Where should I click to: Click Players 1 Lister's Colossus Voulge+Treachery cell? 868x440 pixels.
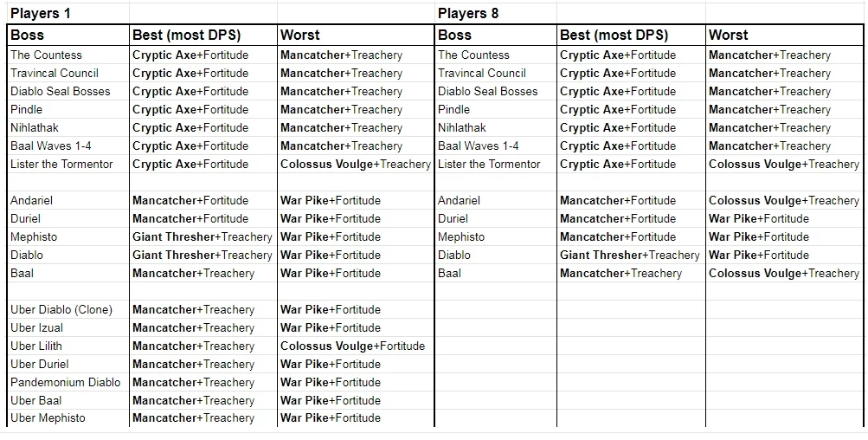click(x=355, y=164)
